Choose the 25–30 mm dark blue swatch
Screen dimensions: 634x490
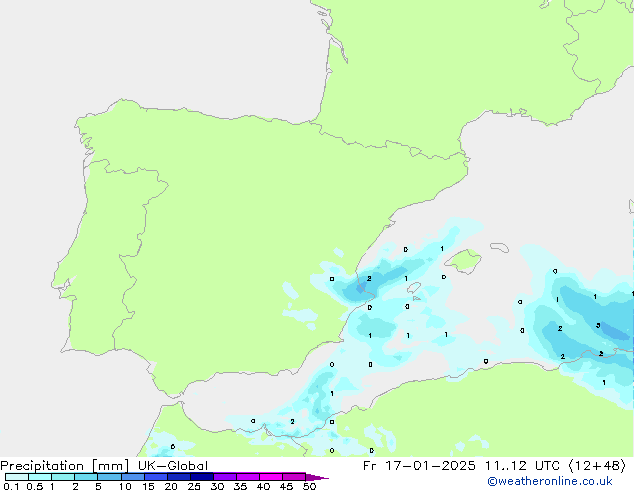click(202, 477)
